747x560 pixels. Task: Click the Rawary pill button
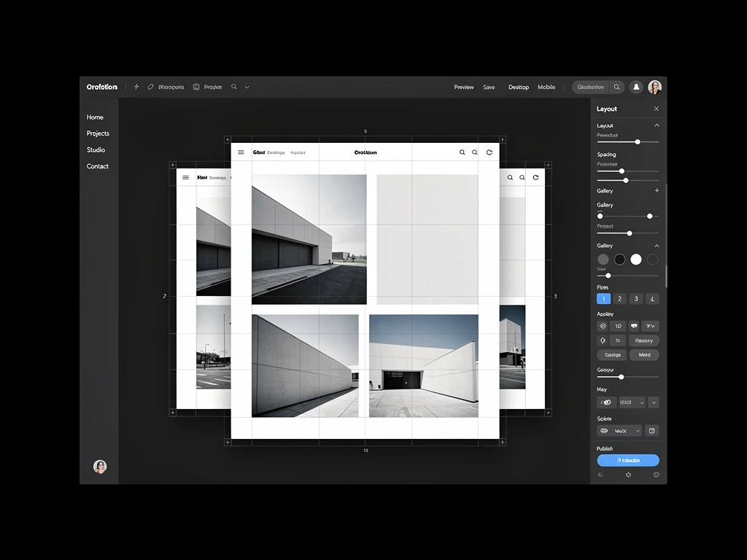click(644, 341)
